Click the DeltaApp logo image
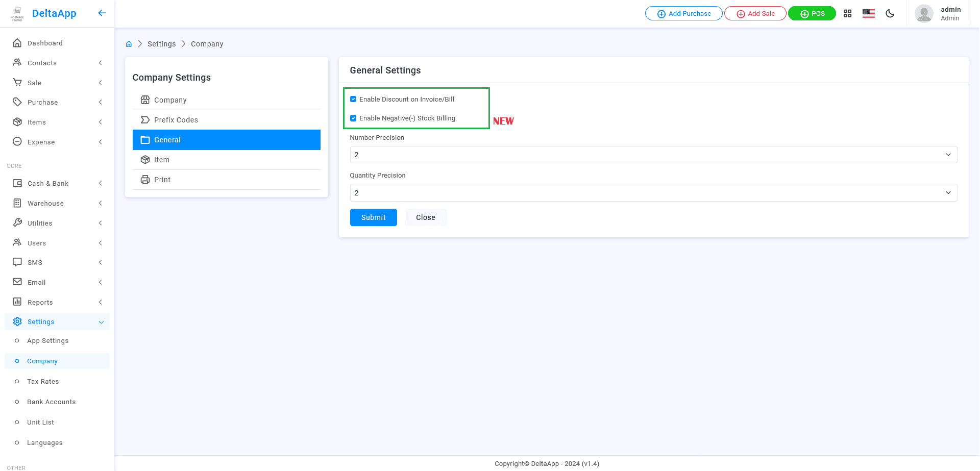The height and width of the screenshot is (471, 980). coord(17,14)
